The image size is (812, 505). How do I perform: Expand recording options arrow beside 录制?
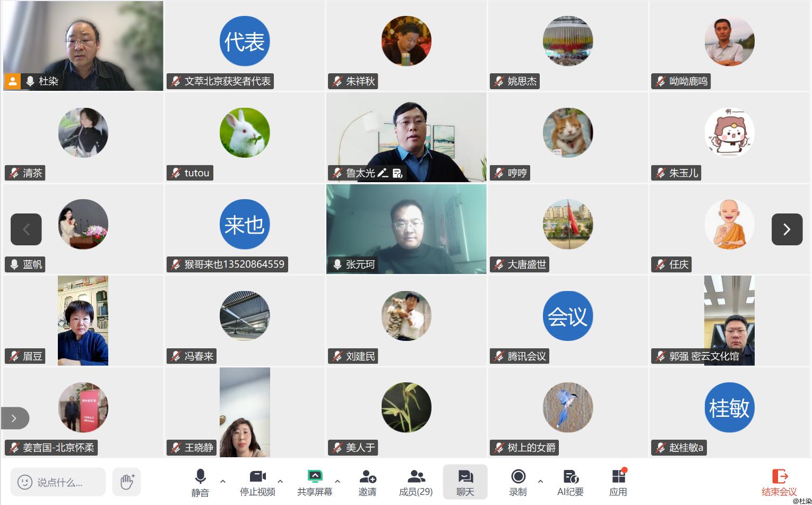click(540, 481)
